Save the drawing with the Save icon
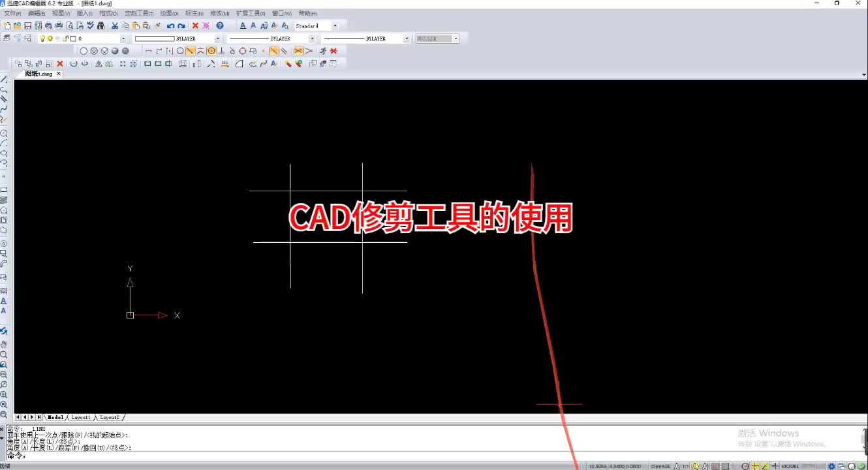Screen dimensions: 868x470 [27, 25]
